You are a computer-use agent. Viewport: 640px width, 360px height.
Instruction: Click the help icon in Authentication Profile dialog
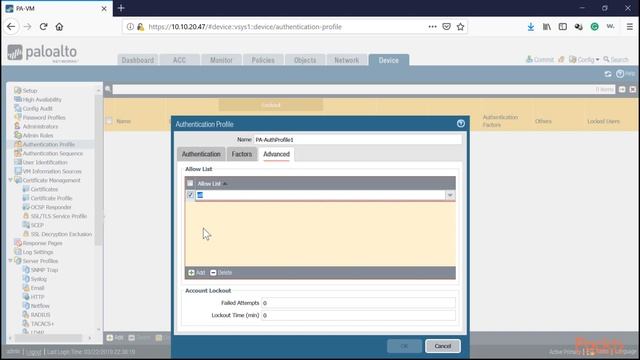[461, 124]
